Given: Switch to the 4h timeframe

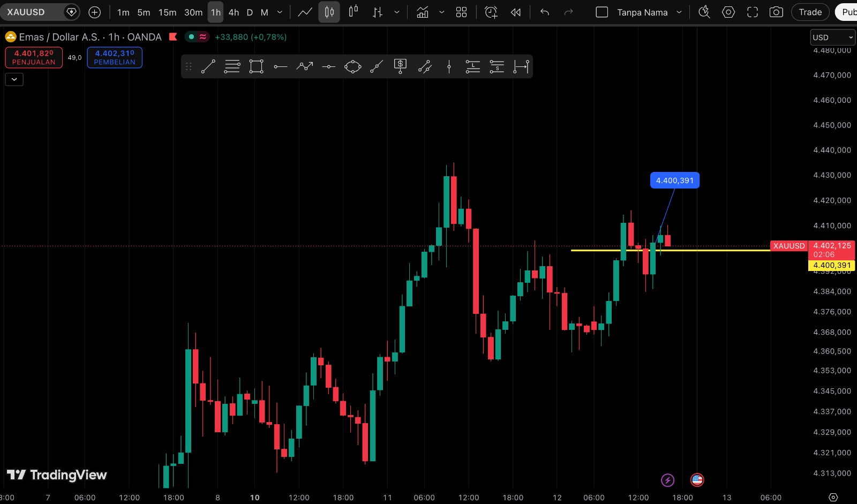Looking at the screenshot, I should 234,12.
